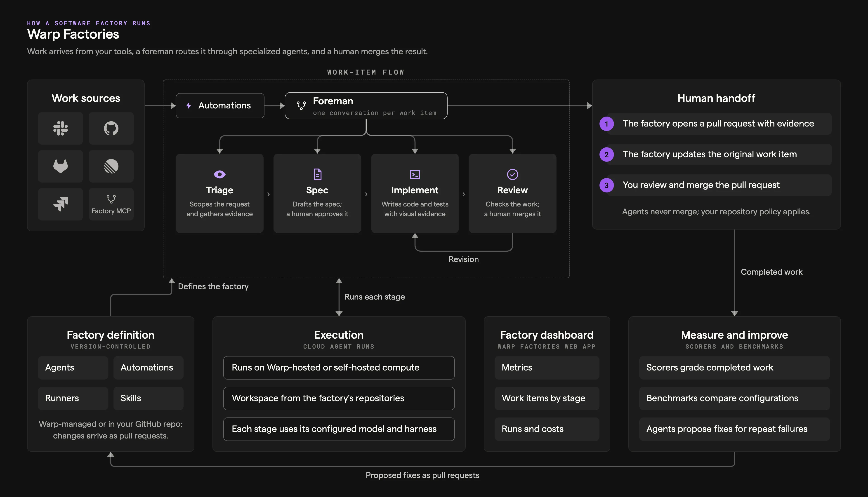This screenshot has height=497, width=868.
Task: Click the Metrics item in Factory dashboard
Action: 547,368
